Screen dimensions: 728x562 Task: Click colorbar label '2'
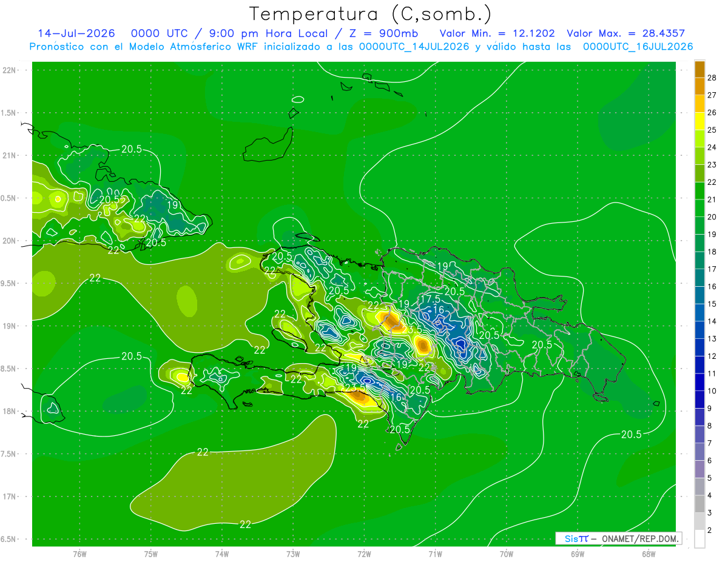click(710, 530)
